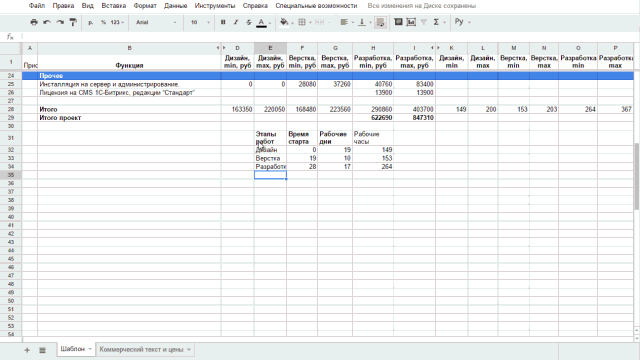Switch to Коммерческий текст и цены sheet tab
Viewport: 640px width, 360px height.
click(x=144, y=349)
